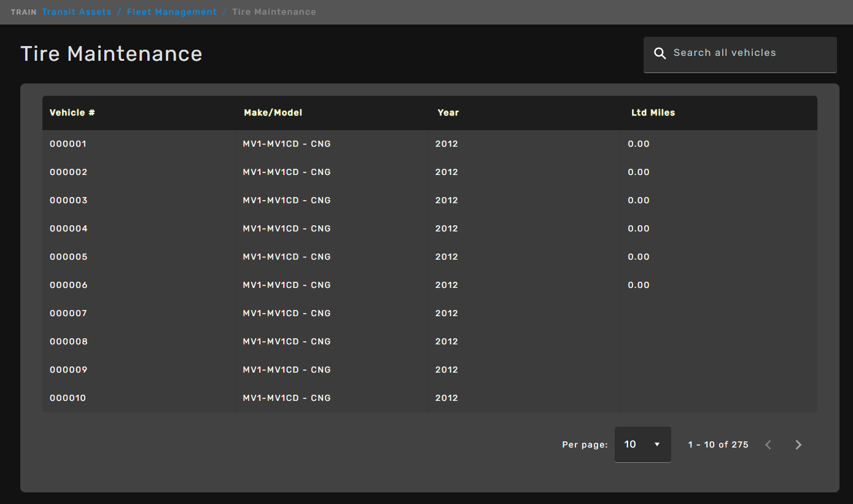This screenshot has height=504, width=853.
Task: Go to next page of vehicles
Action: pyautogui.click(x=798, y=445)
